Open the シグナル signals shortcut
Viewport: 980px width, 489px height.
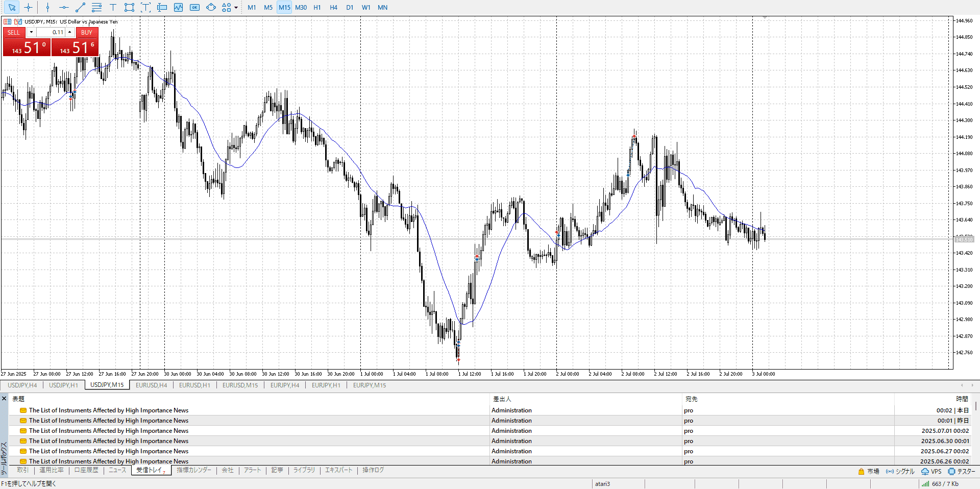pos(900,471)
